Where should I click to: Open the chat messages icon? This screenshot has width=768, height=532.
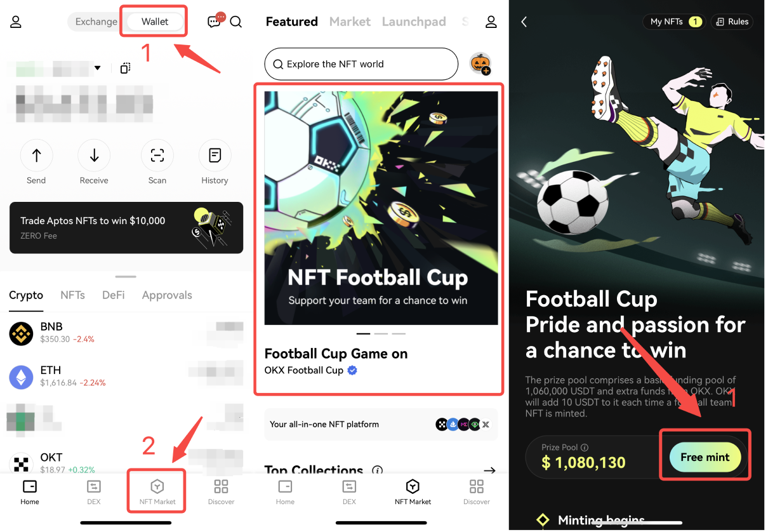(215, 21)
